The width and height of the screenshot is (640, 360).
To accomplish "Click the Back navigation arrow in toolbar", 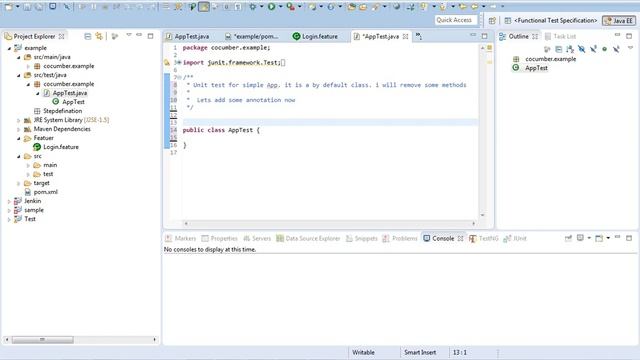I will click(474, 7).
